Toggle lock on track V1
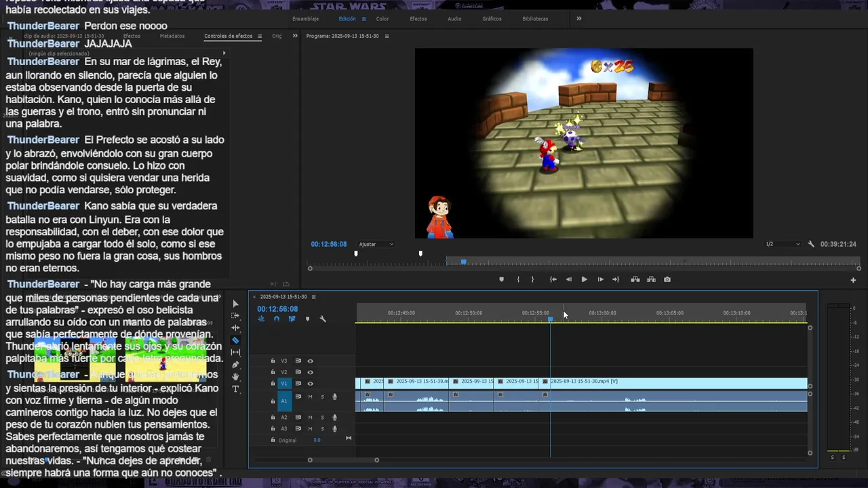The height and width of the screenshot is (488, 868). click(273, 384)
